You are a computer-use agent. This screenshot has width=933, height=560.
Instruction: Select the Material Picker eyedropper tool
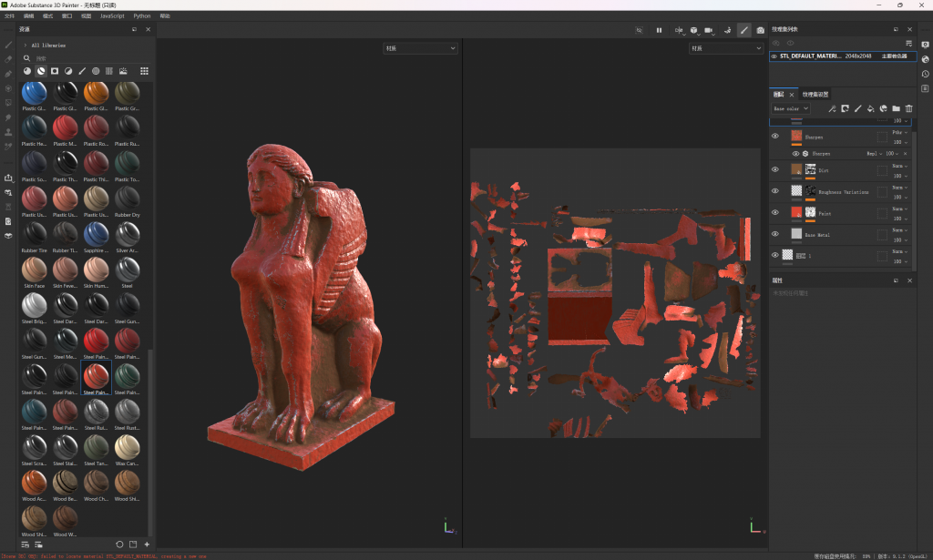pyautogui.click(x=8, y=147)
